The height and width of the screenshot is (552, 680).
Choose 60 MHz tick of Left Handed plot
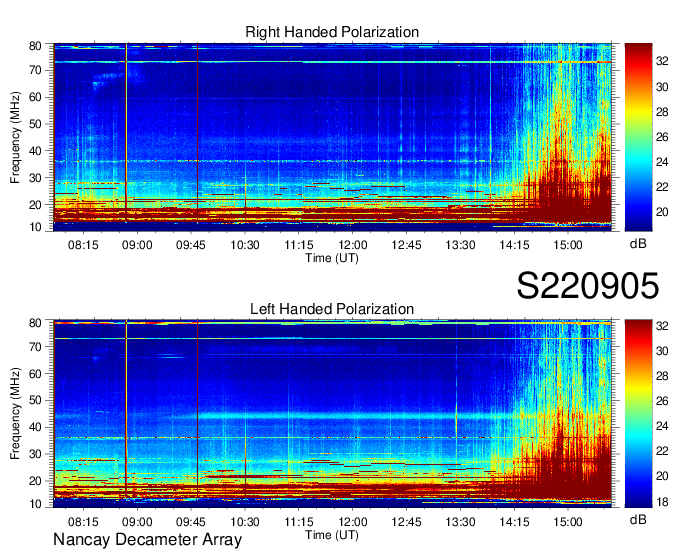35,373
